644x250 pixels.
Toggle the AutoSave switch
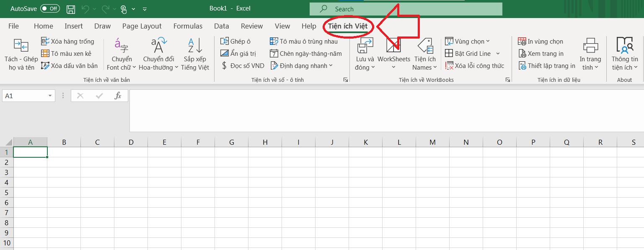pos(50,8)
